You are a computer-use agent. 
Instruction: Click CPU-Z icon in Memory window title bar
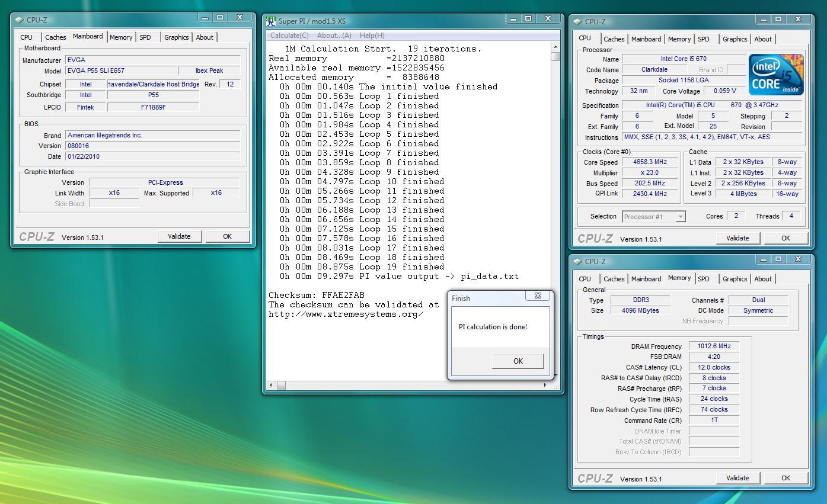pyautogui.click(x=577, y=262)
